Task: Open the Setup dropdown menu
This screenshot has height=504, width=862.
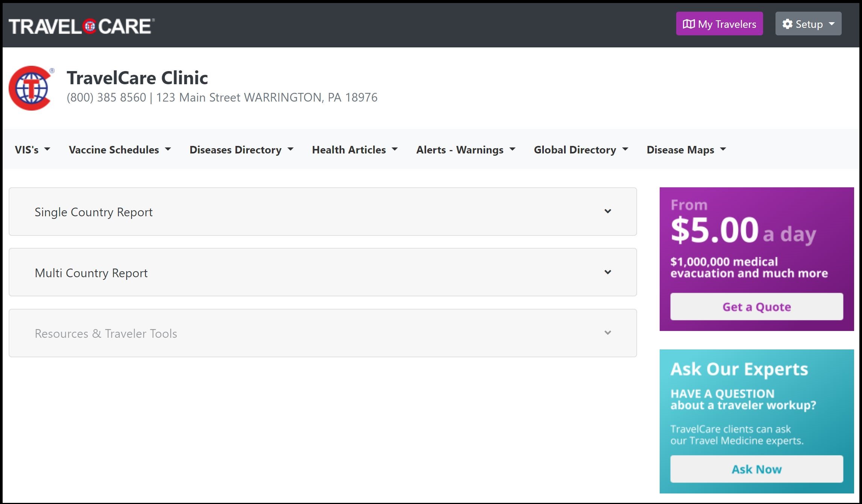Action: pyautogui.click(x=808, y=24)
